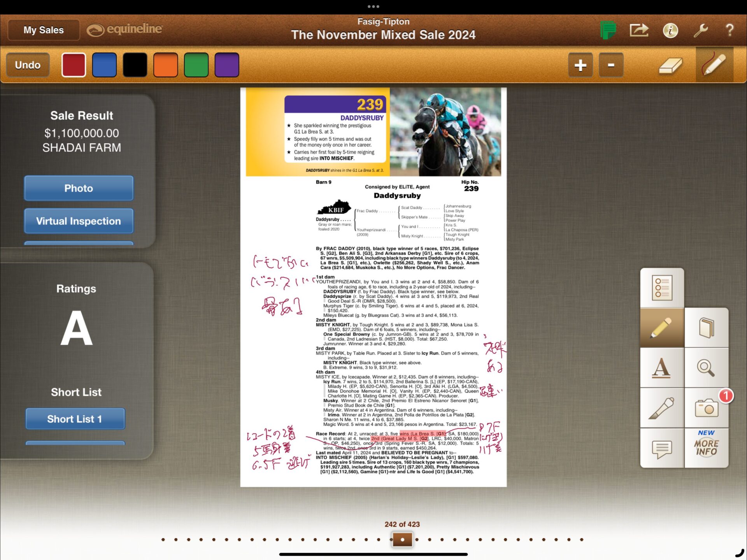Select the red pen color
Screen dimensions: 747x560
[74, 65]
